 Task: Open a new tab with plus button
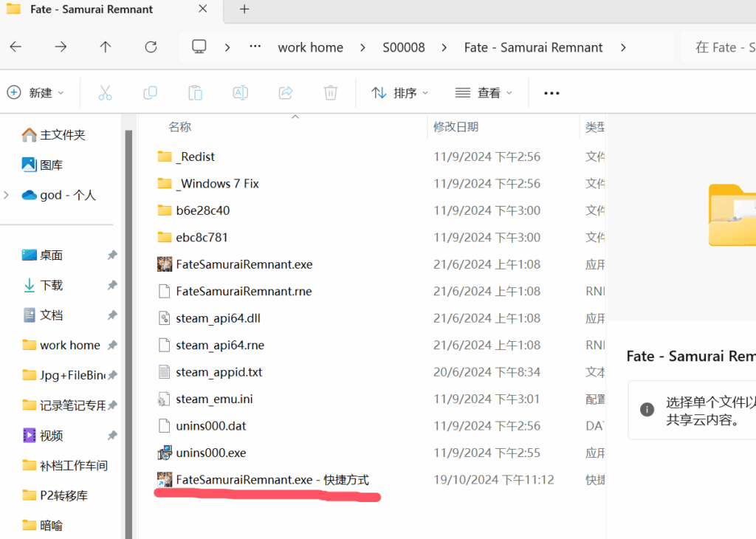coord(244,10)
